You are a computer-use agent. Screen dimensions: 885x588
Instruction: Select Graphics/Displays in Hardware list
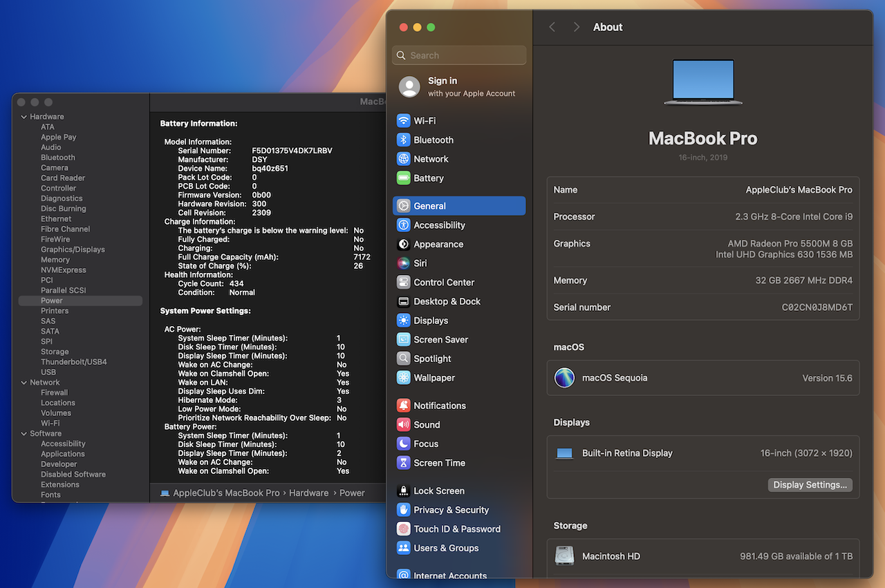coord(73,249)
